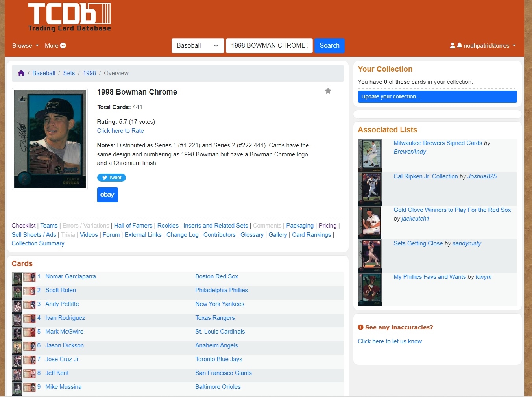Open the Forum link
532x397 pixels.
point(111,235)
